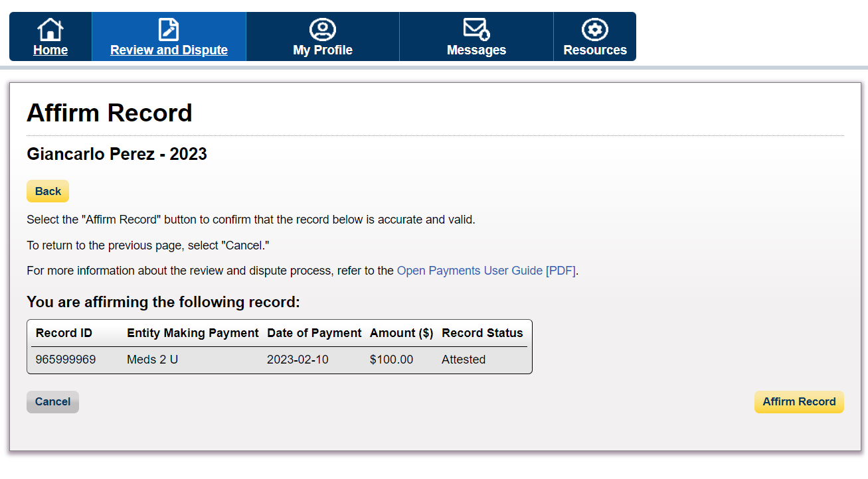Screen dimensions: 868x479
Task: Click the payment date 2023-02-10
Action: [x=298, y=360]
